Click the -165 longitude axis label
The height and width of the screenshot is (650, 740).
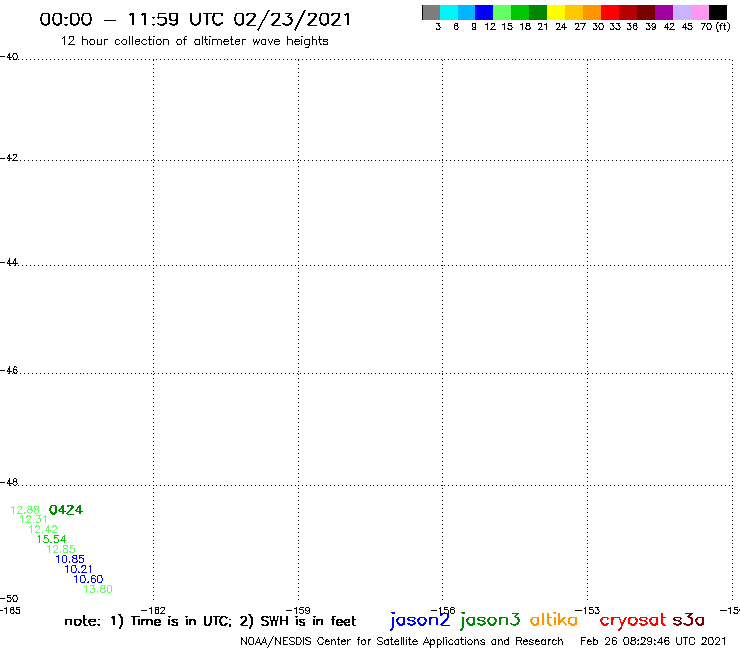click(10, 610)
